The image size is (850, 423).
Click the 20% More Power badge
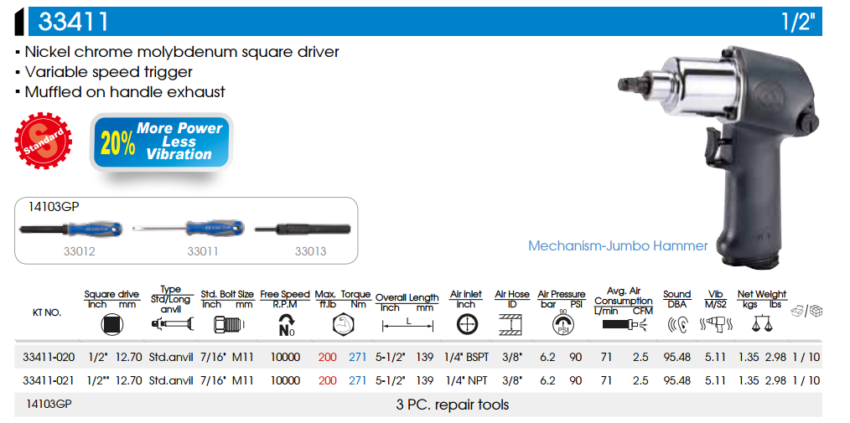coord(160,141)
